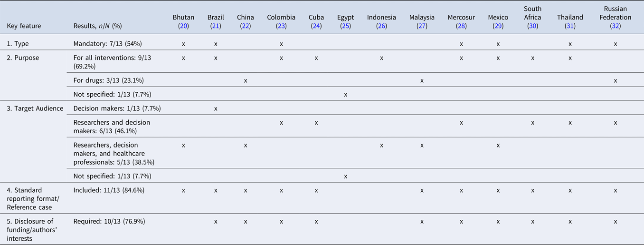Click the Included: 11/13 (84.6%) cell

click(x=109, y=190)
